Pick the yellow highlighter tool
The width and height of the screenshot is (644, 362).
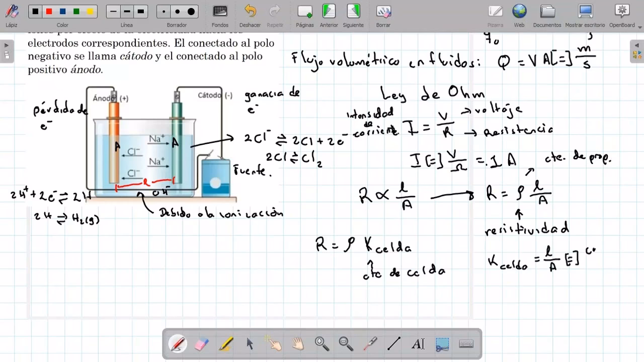point(226,344)
